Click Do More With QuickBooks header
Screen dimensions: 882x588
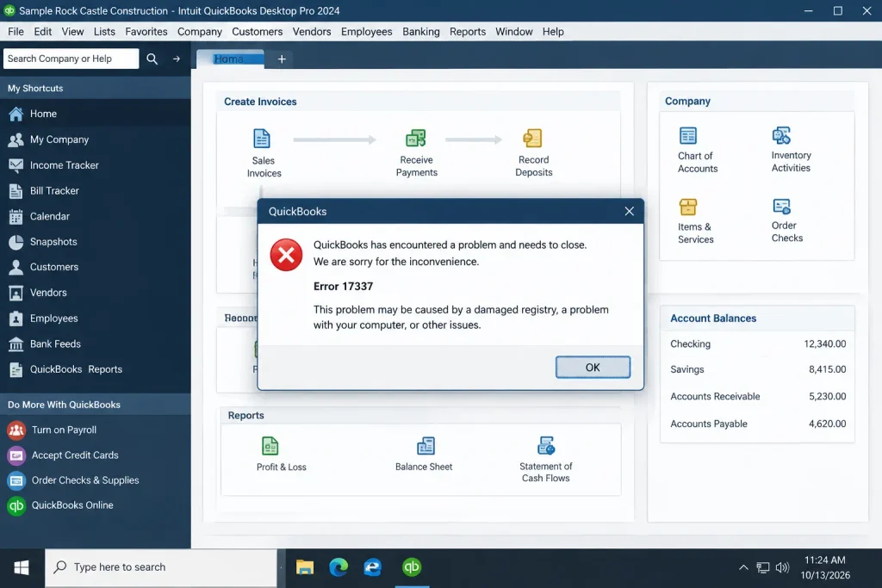pos(96,405)
